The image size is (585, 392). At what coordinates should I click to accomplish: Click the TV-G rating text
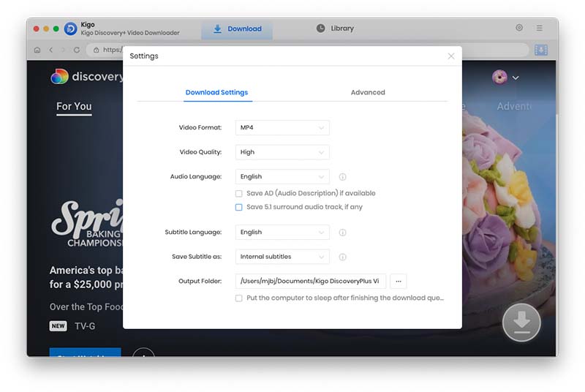(x=85, y=326)
